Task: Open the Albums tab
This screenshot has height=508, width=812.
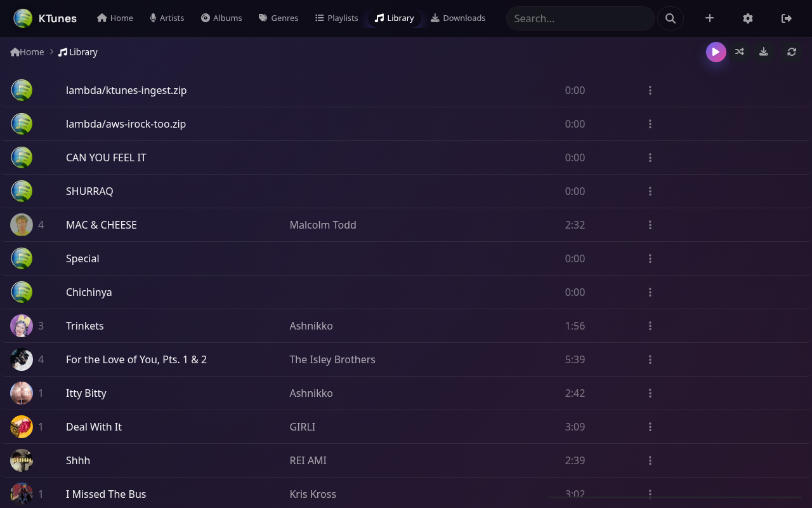Action: pos(221,18)
